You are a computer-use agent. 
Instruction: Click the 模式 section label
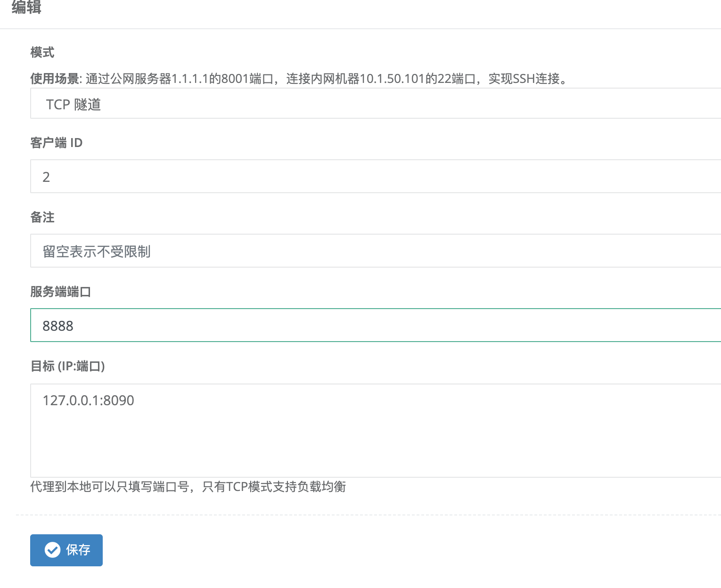click(42, 52)
